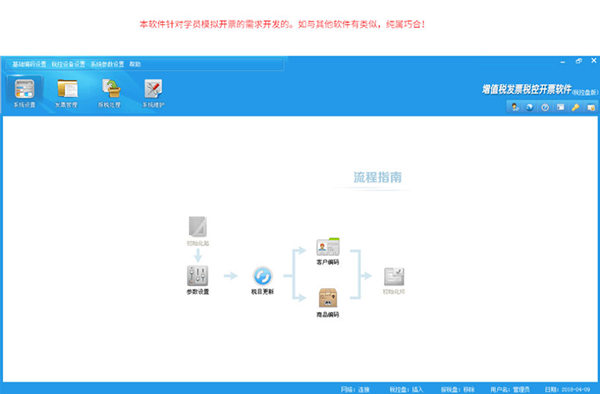600x394 pixels.
Task: Open the 系统参数设置 menu
Action: (107, 64)
